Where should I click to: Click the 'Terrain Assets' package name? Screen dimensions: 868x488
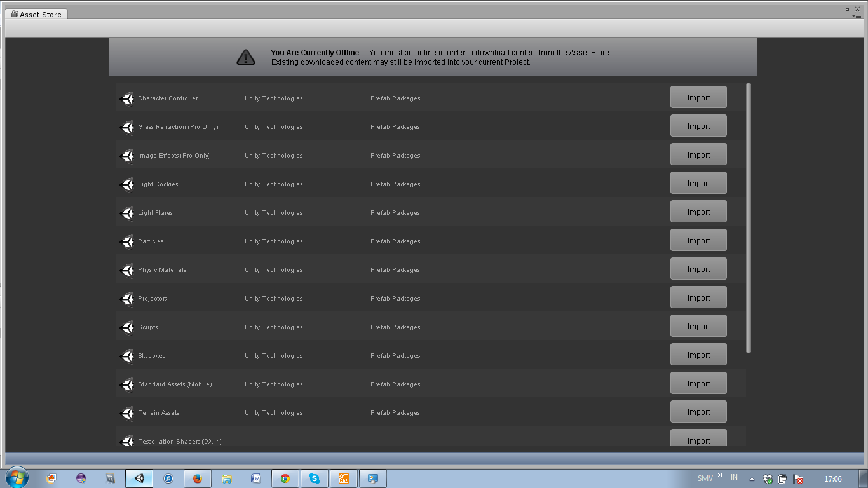click(159, 413)
